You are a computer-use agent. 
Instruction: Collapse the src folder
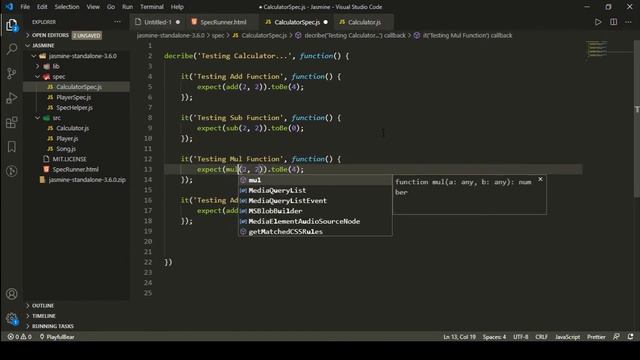[x=50, y=118]
